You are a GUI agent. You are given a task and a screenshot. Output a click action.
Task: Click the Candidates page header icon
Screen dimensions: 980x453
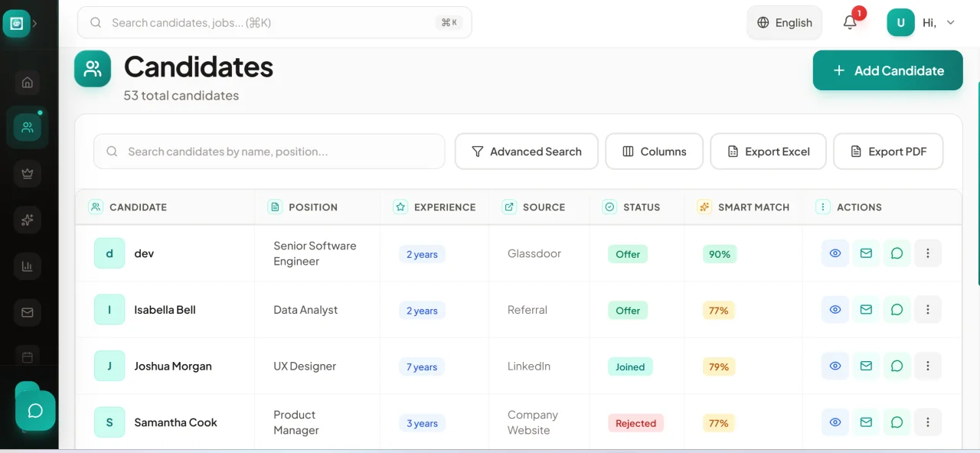pyautogui.click(x=93, y=69)
